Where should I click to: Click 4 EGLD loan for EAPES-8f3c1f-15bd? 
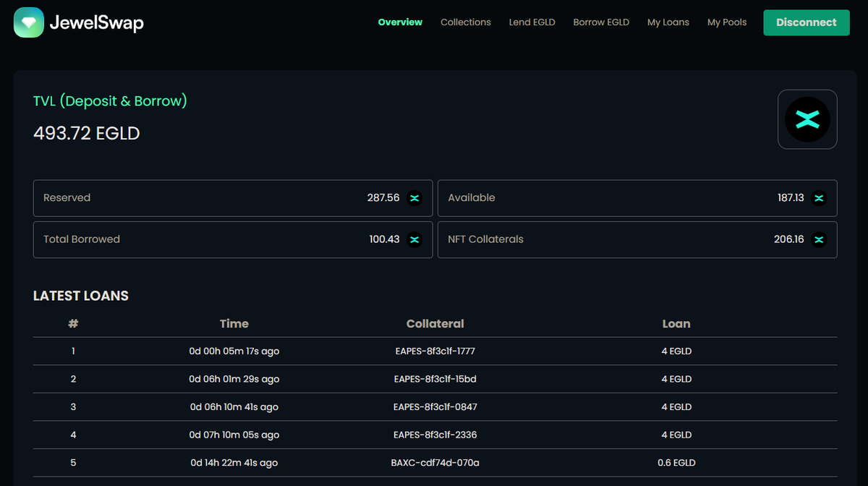676,379
